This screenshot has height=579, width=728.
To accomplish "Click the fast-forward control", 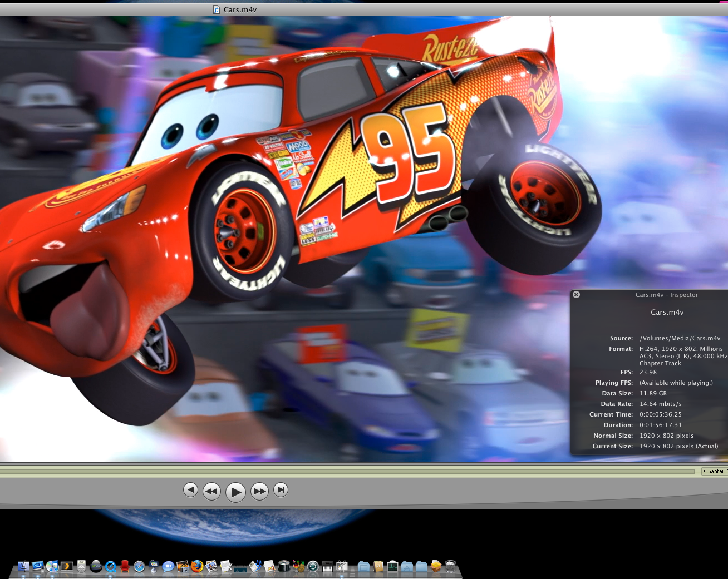I will click(x=259, y=491).
